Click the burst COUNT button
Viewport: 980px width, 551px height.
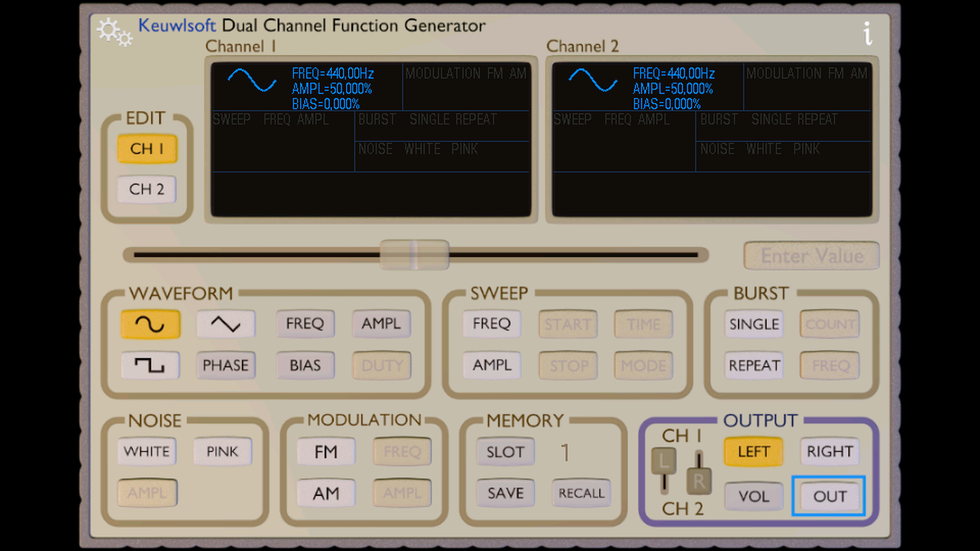830,324
